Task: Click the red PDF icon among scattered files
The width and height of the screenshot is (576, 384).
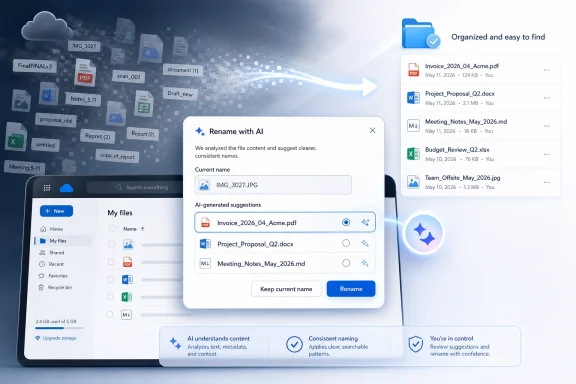Action: pyautogui.click(x=85, y=72)
